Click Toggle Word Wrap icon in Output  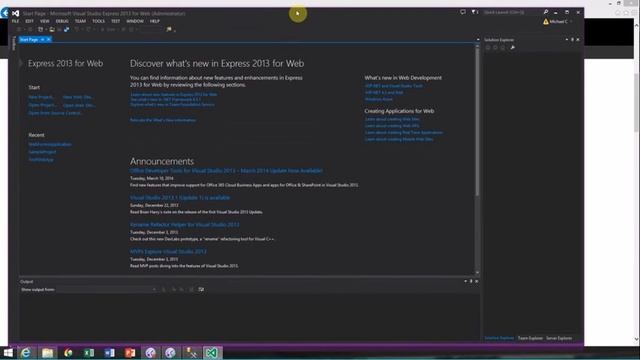(201, 289)
